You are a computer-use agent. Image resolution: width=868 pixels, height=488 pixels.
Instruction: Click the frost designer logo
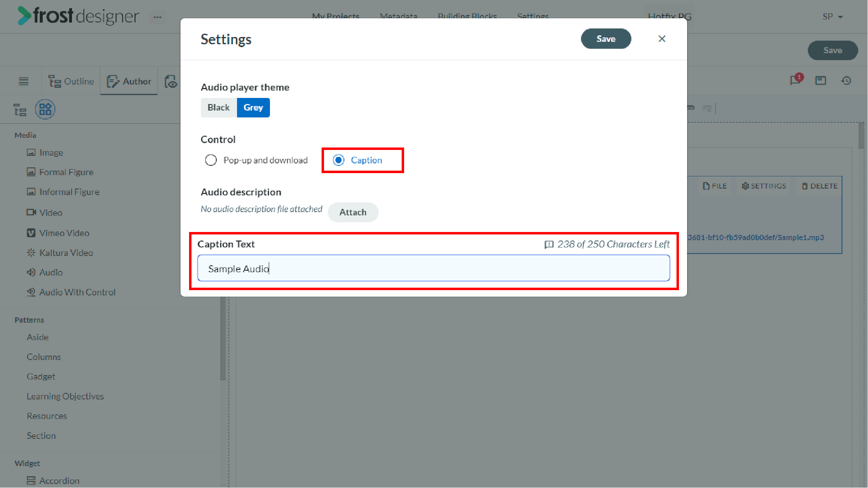tap(78, 16)
